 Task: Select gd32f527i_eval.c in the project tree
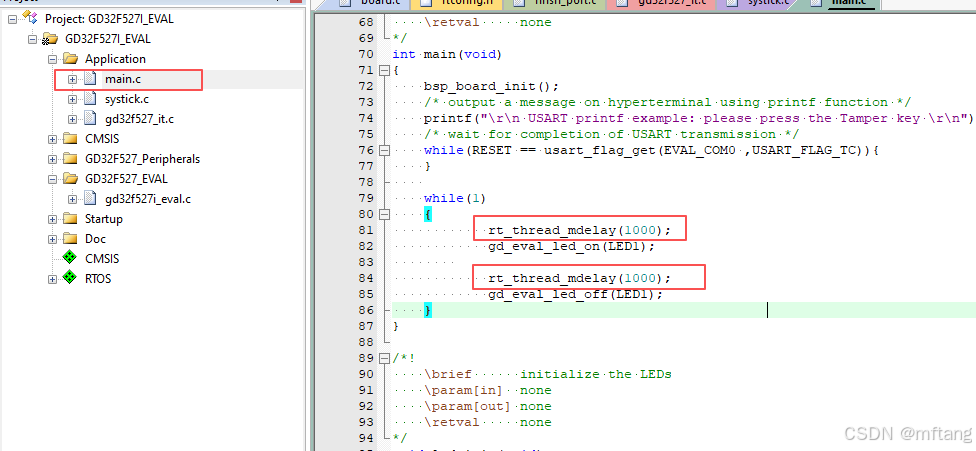tap(148, 199)
